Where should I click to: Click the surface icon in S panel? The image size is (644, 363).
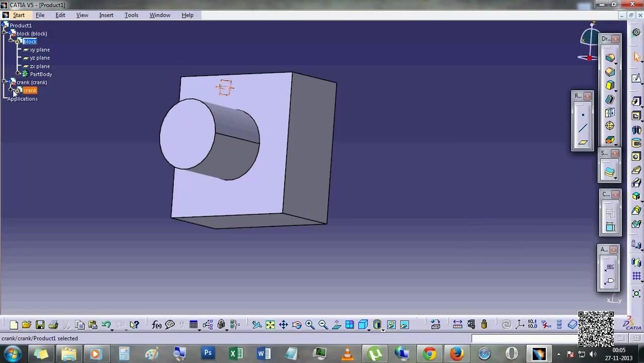point(609,172)
